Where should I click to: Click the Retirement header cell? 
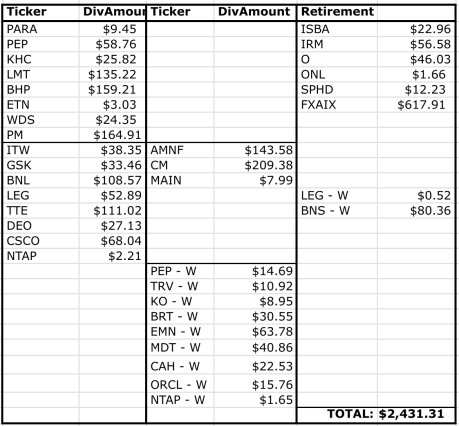point(337,12)
